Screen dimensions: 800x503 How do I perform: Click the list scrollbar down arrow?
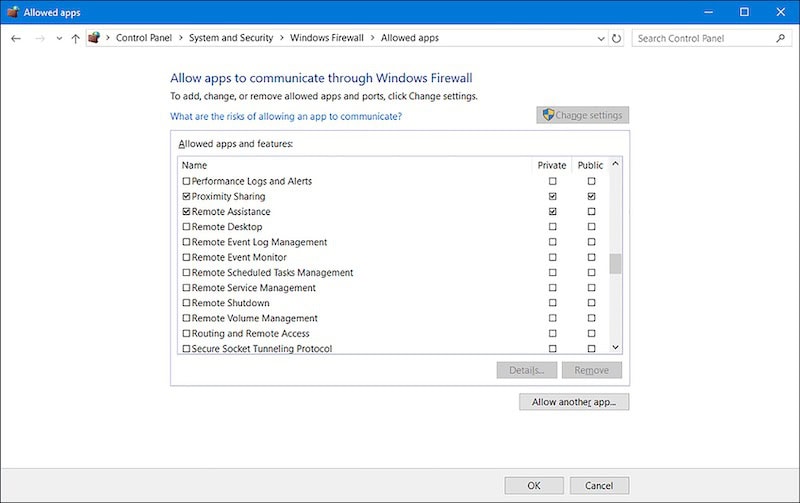[x=615, y=347]
